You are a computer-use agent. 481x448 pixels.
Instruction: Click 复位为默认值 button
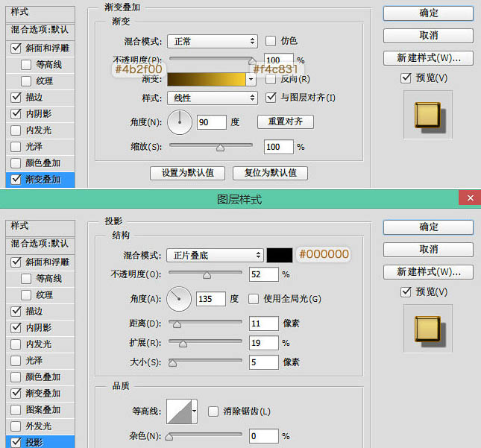click(270, 173)
